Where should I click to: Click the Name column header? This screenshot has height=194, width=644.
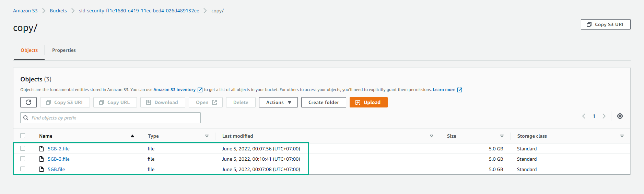[46, 136]
